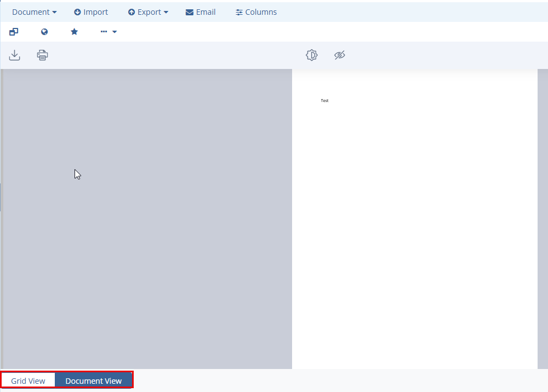Click the globe icon
This screenshot has height=392, width=548.
pos(44,32)
